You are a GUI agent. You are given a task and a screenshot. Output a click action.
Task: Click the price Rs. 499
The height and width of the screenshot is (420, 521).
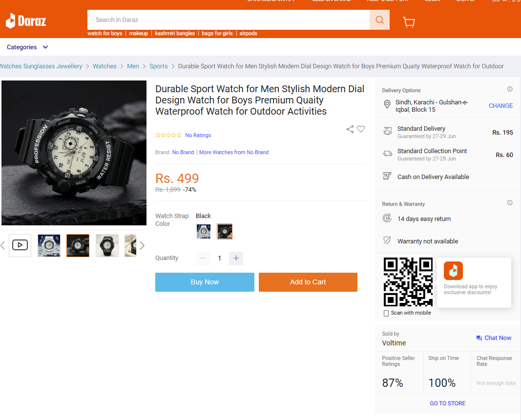point(177,179)
